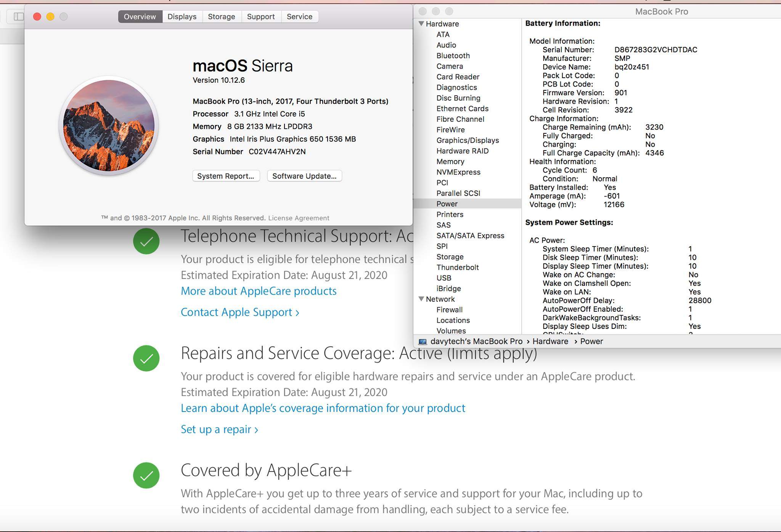
Task: Collapse the Hardware section in System Report
Action: click(x=421, y=24)
